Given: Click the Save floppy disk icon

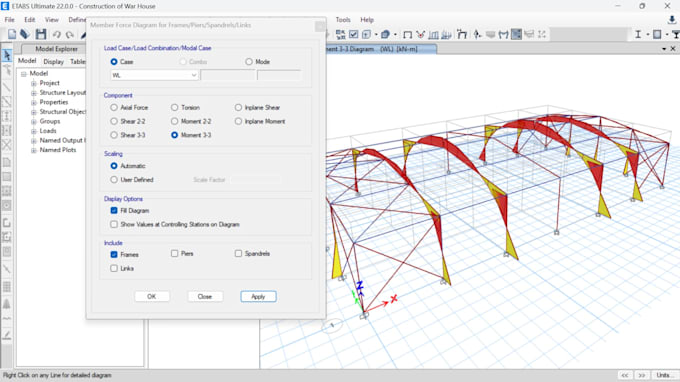Looking at the screenshot, I should [x=41, y=34].
